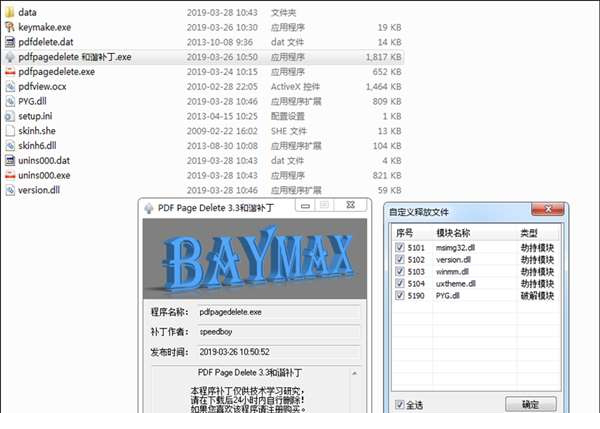Select the keymake.exe file name
This screenshot has height=429, width=600.
click(45, 27)
